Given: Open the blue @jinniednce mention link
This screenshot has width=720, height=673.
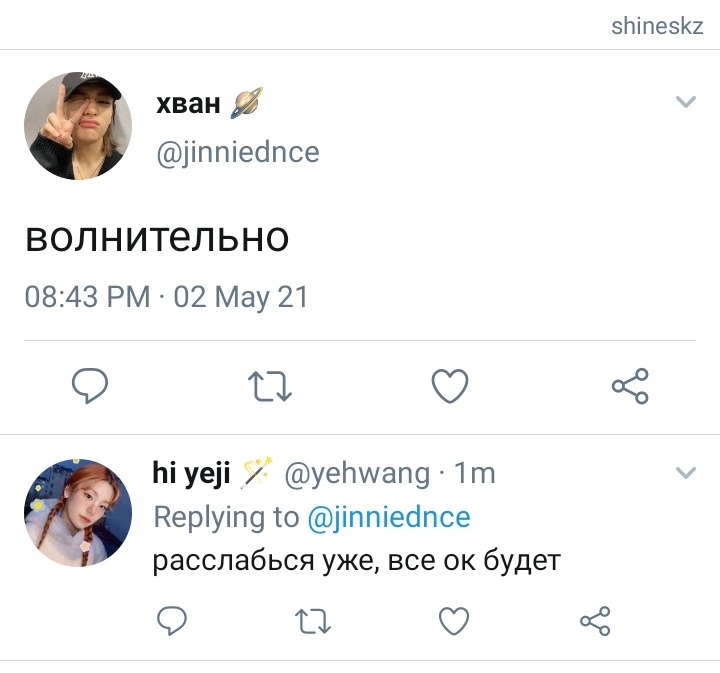Looking at the screenshot, I should point(389,518).
